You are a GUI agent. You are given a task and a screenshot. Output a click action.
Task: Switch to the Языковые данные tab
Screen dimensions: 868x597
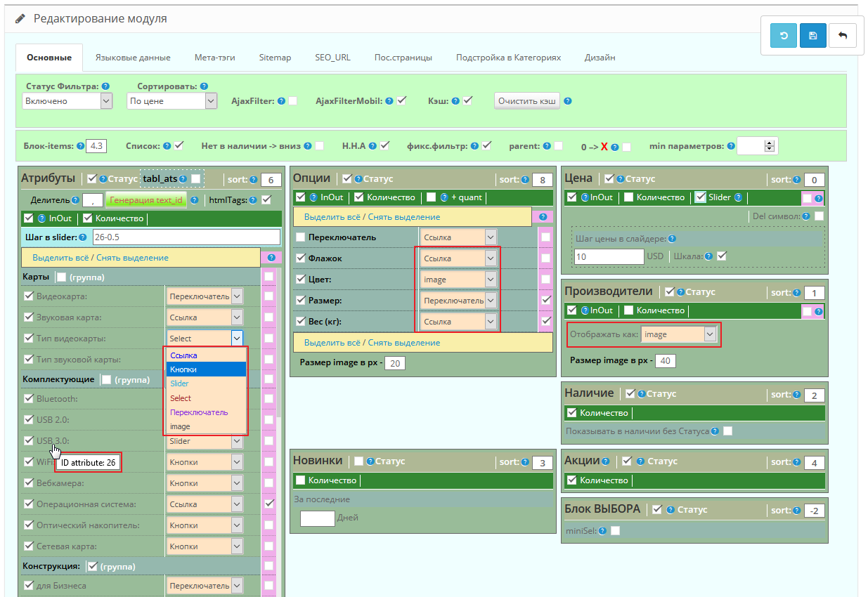(x=133, y=58)
